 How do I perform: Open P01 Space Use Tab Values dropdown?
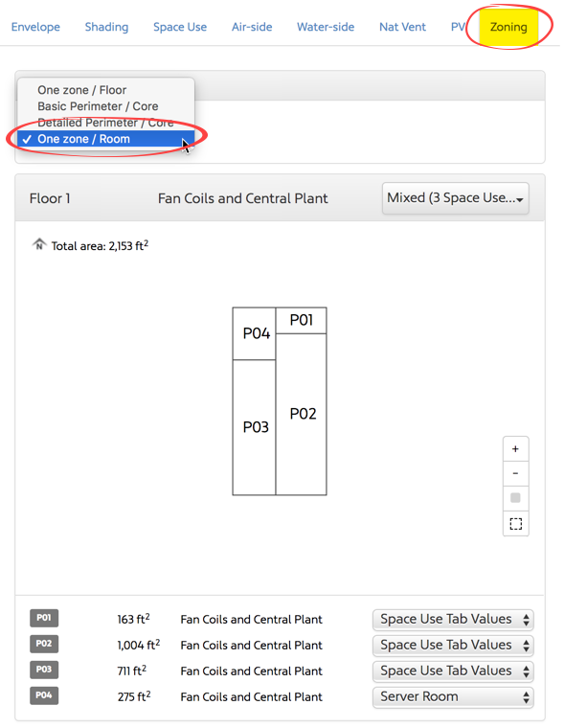pos(453,620)
